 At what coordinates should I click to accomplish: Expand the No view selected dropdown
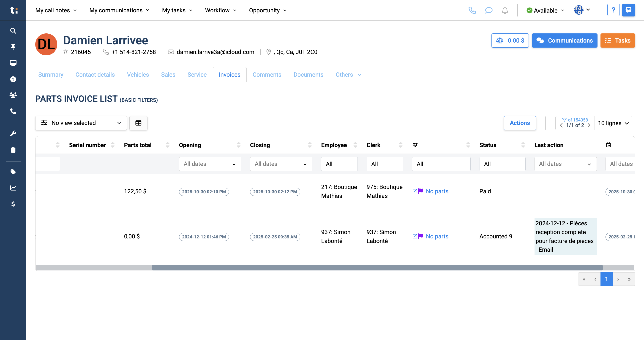pos(81,123)
